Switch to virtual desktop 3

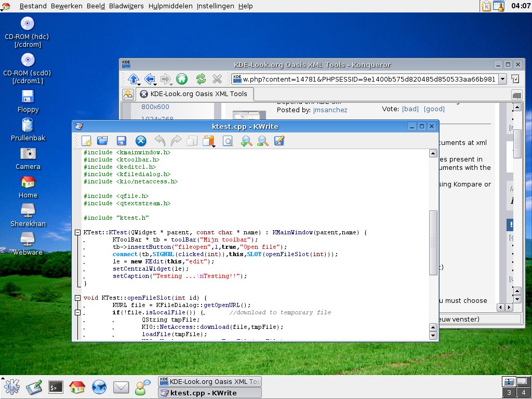click(509, 393)
